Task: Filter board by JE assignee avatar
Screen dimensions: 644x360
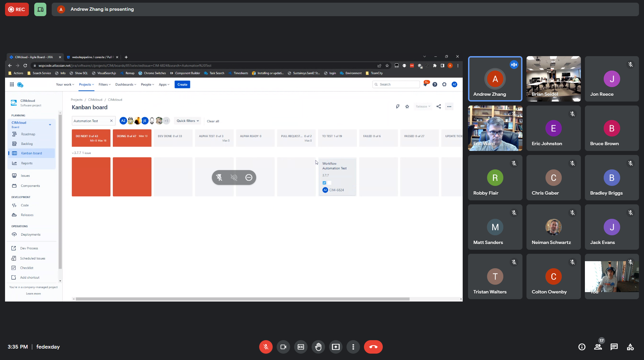Action: [145, 121]
